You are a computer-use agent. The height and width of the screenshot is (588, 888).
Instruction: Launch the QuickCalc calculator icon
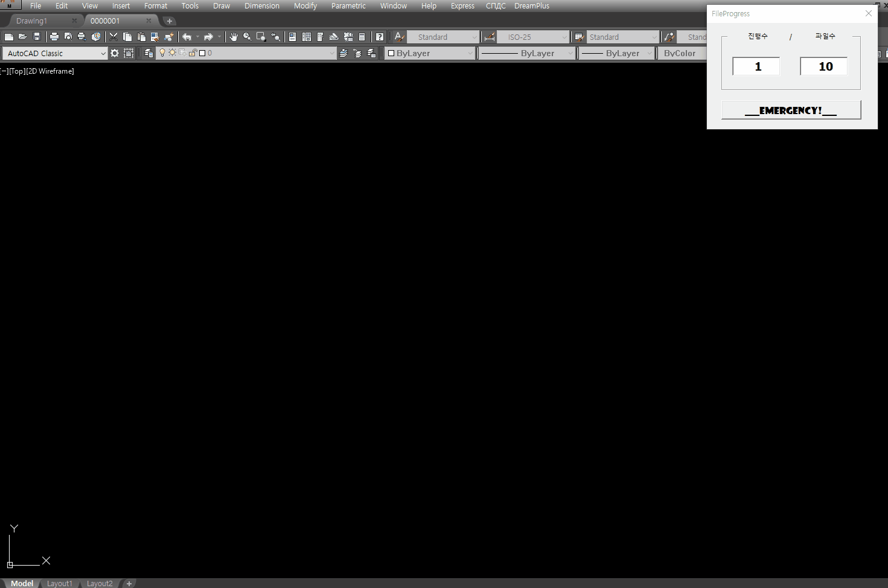pyautogui.click(x=362, y=36)
